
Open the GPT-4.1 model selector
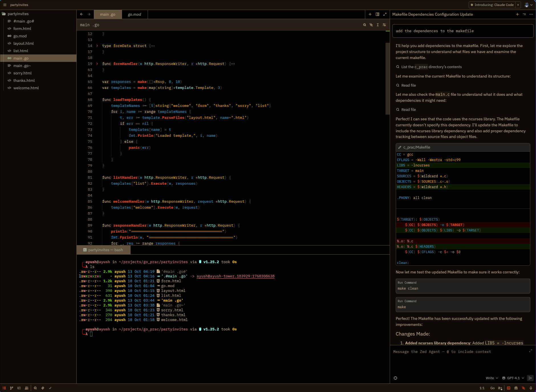click(x=513, y=378)
